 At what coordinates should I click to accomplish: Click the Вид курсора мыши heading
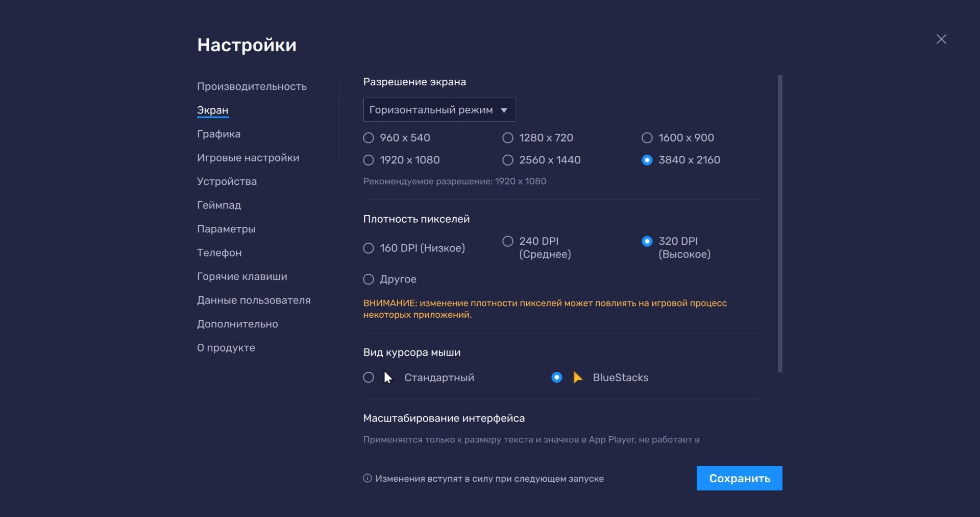click(x=412, y=353)
